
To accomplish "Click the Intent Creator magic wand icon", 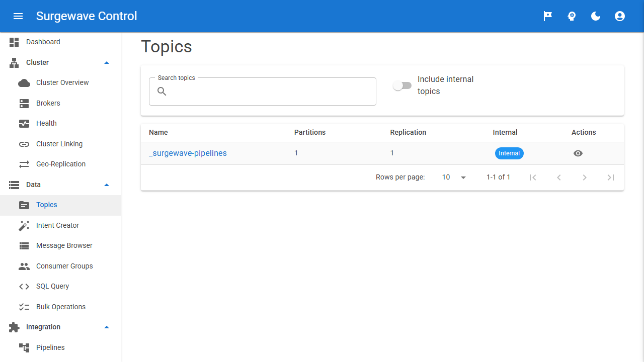I will [x=24, y=226].
